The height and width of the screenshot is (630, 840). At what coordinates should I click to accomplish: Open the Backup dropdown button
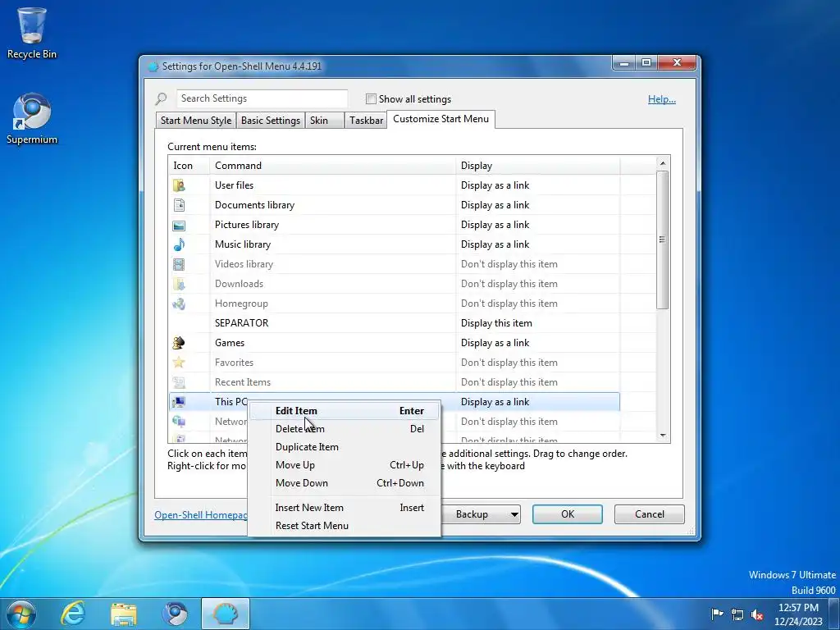480,514
